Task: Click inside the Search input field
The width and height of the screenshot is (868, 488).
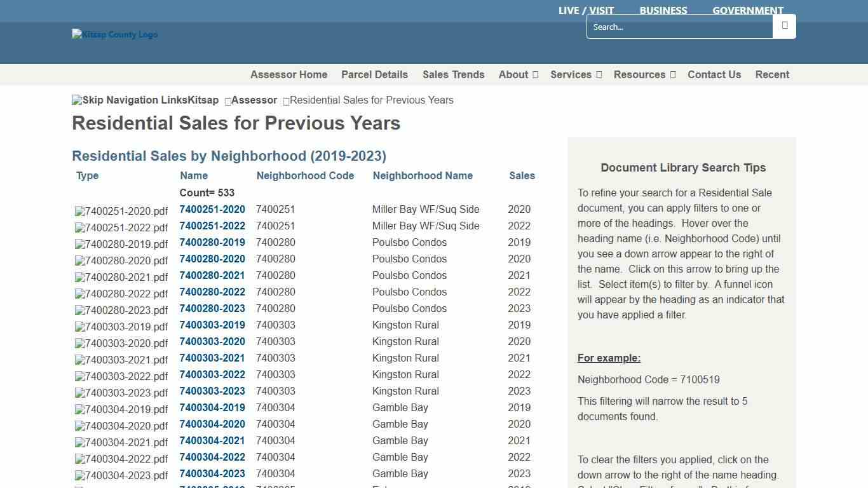Action: [x=680, y=26]
